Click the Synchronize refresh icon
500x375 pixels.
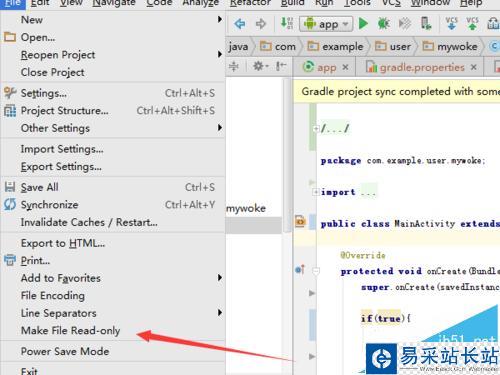(10, 204)
